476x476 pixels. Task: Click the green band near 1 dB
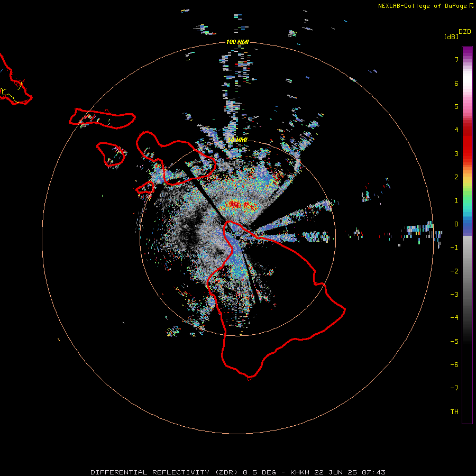(x=467, y=194)
